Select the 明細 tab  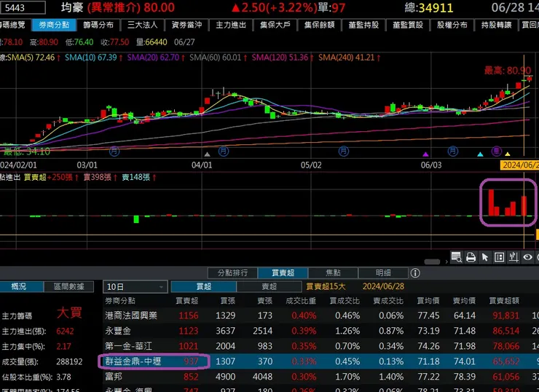[x=383, y=273]
